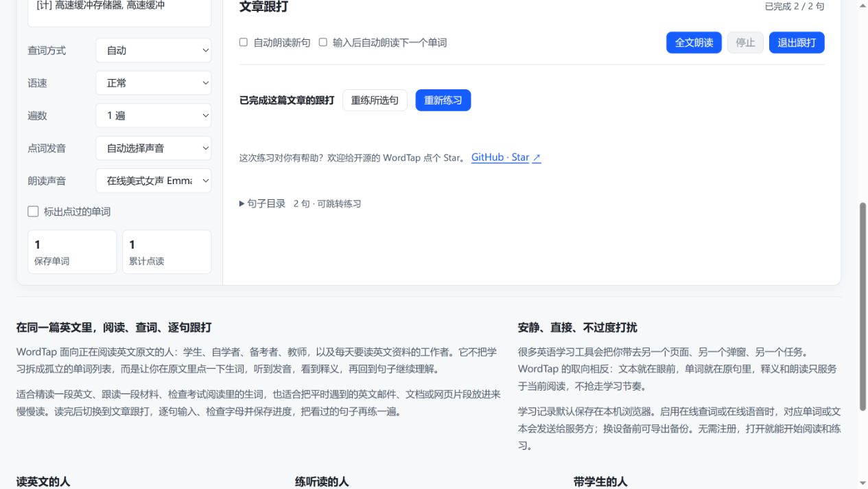Enable 输入后自动朗读下一个单词 checkbox

[x=322, y=43]
